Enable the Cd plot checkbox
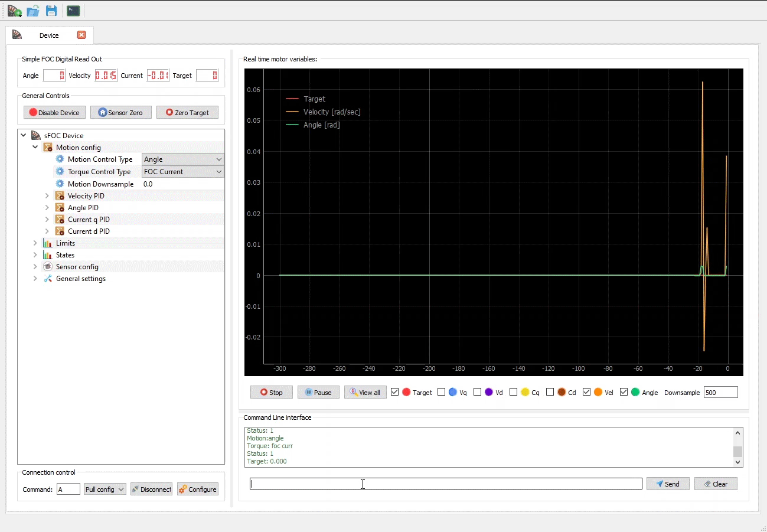The image size is (767, 532). [x=550, y=392]
